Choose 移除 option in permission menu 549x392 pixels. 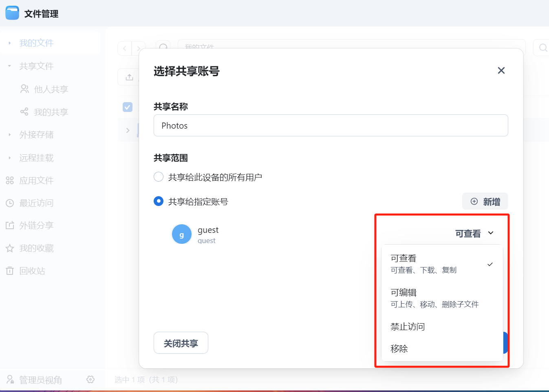pyautogui.click(x=442, y=348)
